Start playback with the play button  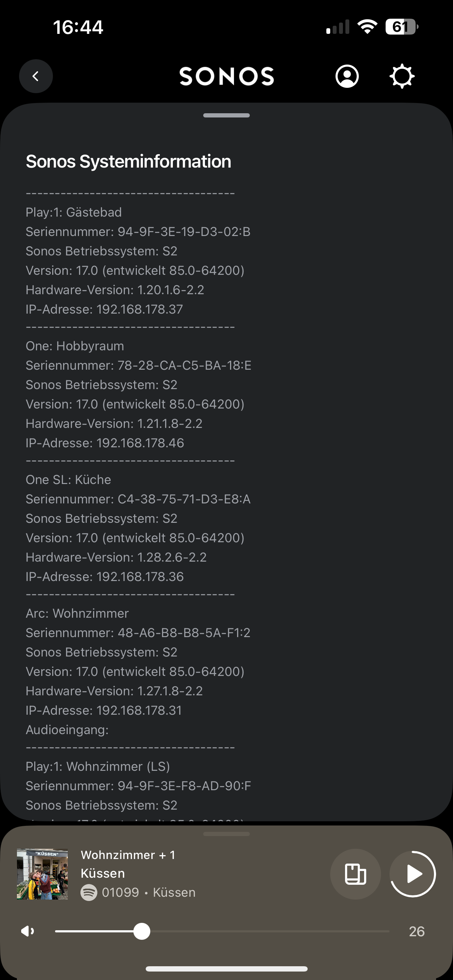(413, 874)
